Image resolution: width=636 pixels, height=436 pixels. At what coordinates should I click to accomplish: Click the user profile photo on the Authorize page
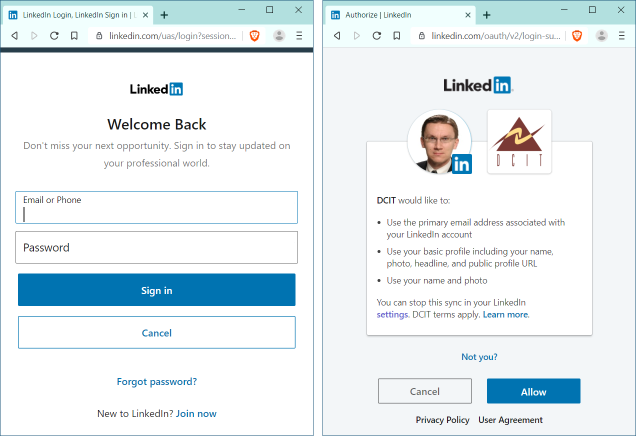(x=439, y=141)
